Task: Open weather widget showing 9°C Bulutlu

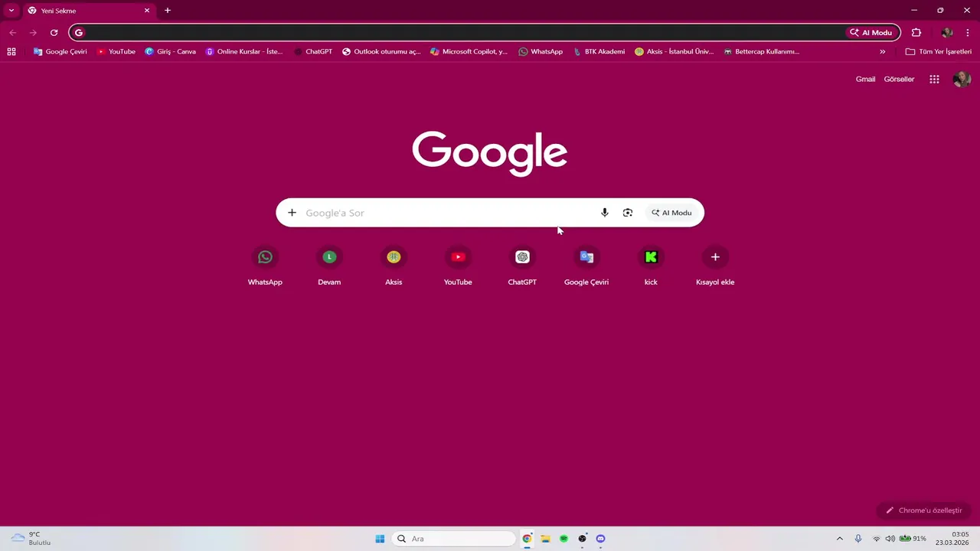Action: coord(31,539)
